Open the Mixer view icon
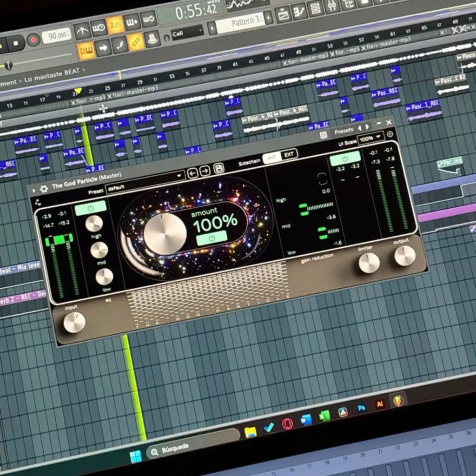Image resolution: width=476 pixels, height=476 pixels. [332, 6]
